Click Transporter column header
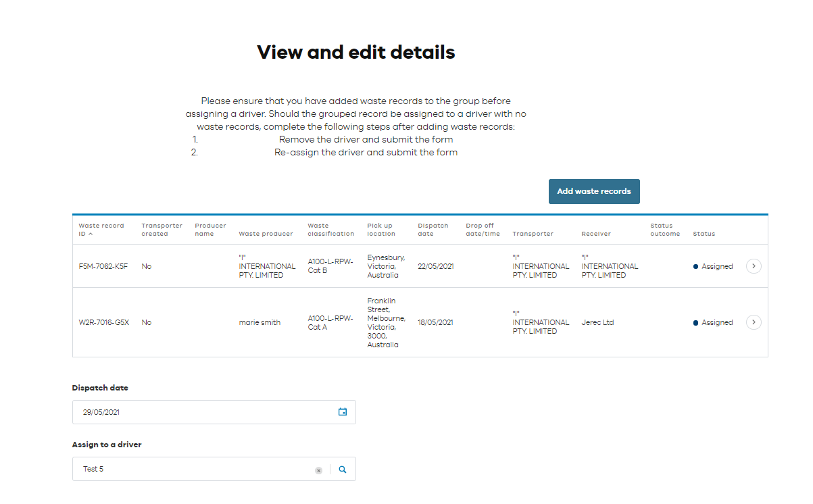 [533, 234]
